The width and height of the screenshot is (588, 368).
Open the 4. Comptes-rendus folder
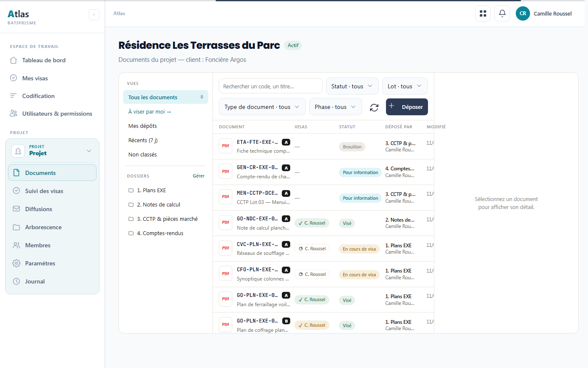tap(166, 233)
